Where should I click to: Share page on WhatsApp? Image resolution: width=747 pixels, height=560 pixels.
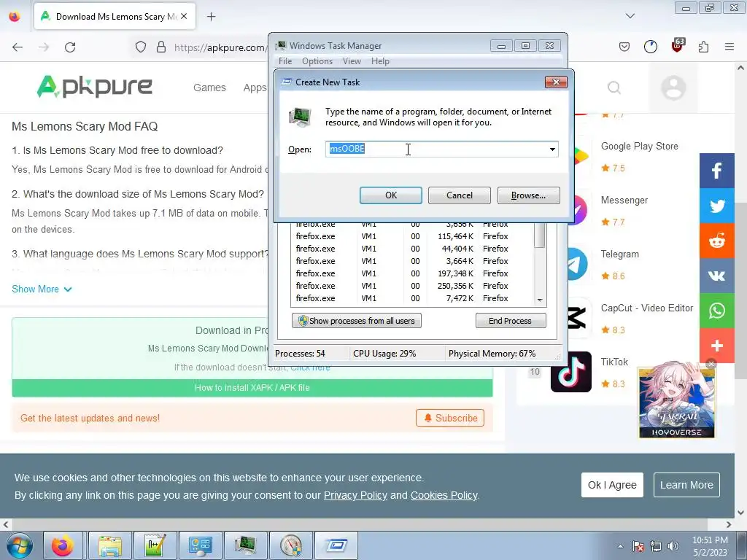tap(716, 311)
